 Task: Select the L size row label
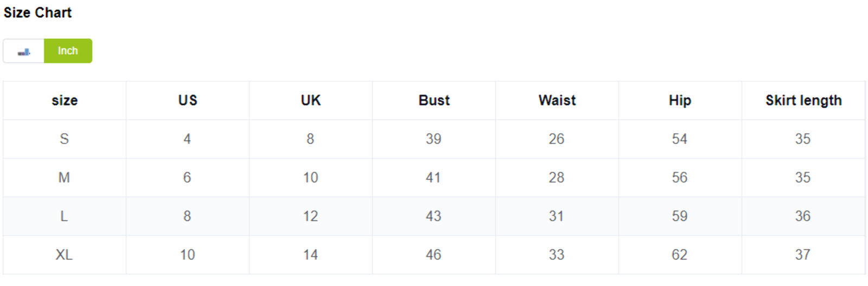64,216
